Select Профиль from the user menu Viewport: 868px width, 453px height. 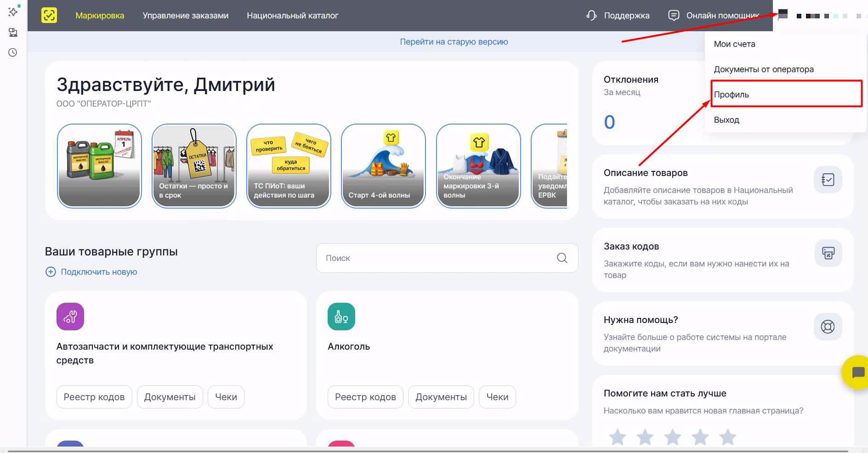pyautogui.click(x=731, y=95)
